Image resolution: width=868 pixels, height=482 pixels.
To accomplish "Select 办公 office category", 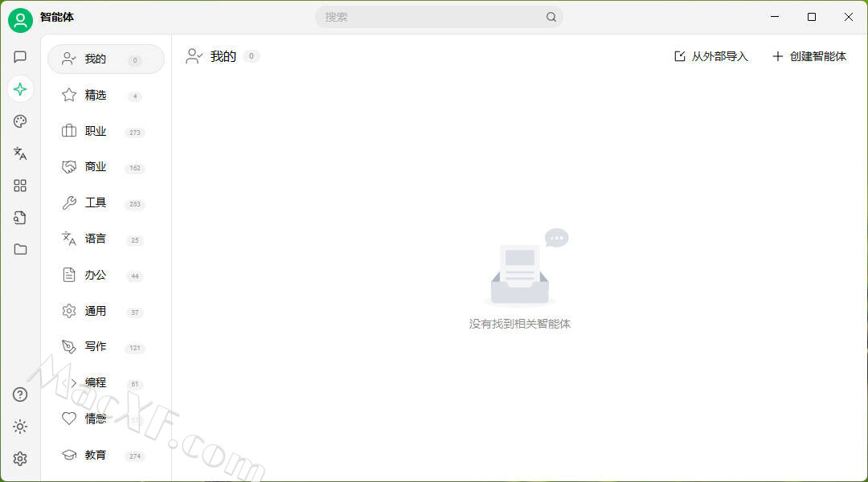I will point(106,275).
